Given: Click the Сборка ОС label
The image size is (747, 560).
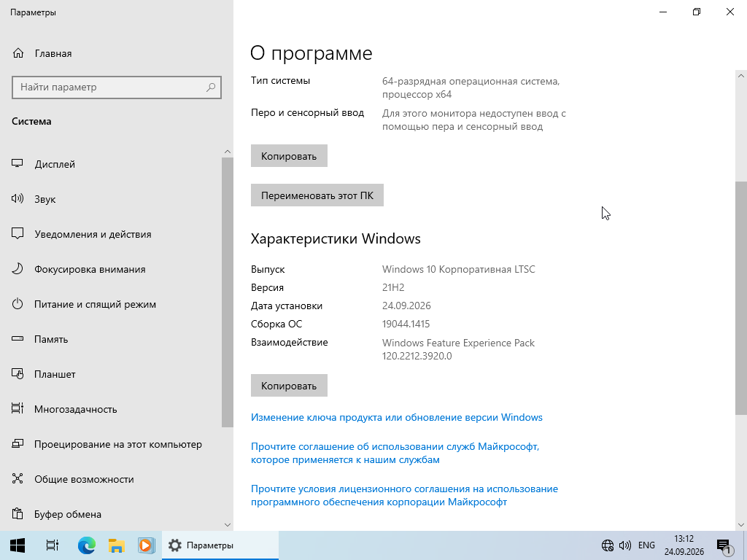Looking at the screenshot, I should 276,324.
